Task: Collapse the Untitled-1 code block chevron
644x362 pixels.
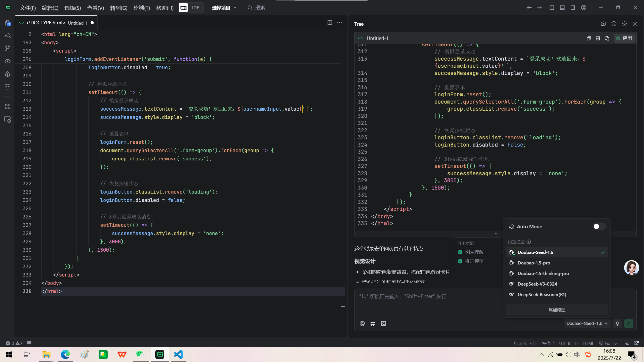Action: point(496,234)
